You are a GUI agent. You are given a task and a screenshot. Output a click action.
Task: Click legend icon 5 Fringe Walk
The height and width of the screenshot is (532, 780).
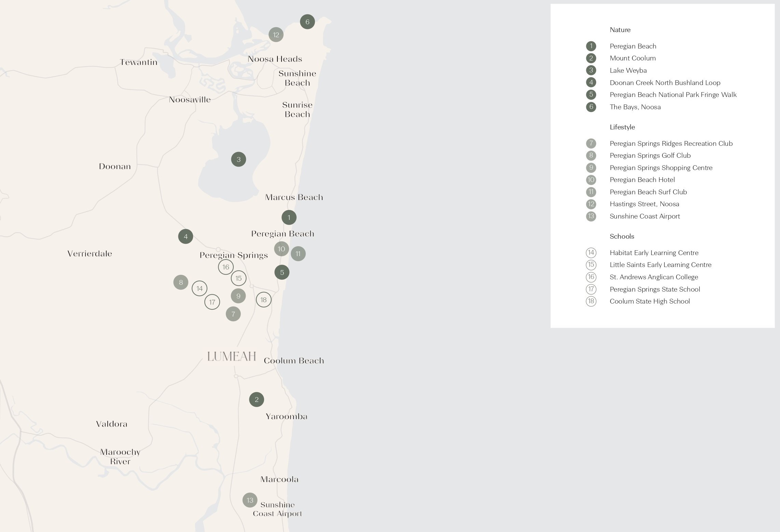tap(591, 95)
